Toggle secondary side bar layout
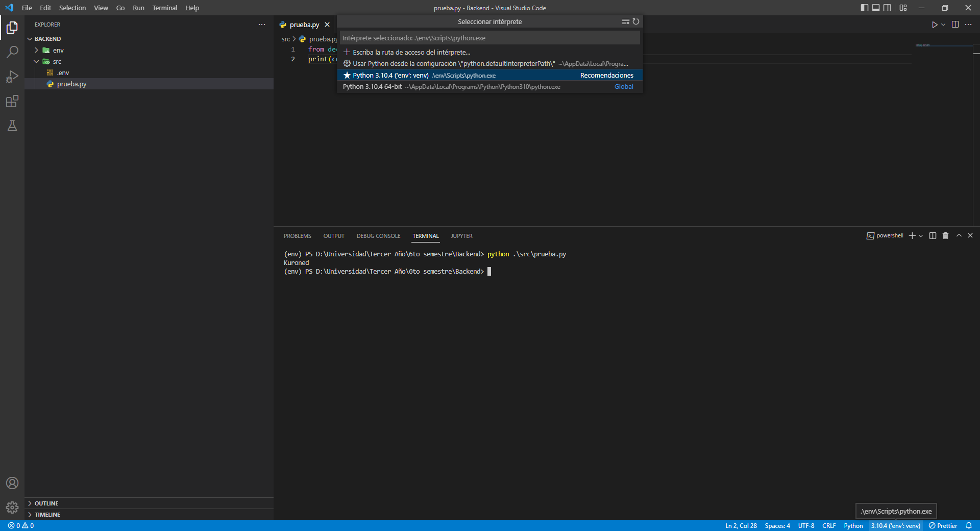Image resolution: width=980 pixels, height=531 pixels. pyautogui.click(x=887, y=8)
